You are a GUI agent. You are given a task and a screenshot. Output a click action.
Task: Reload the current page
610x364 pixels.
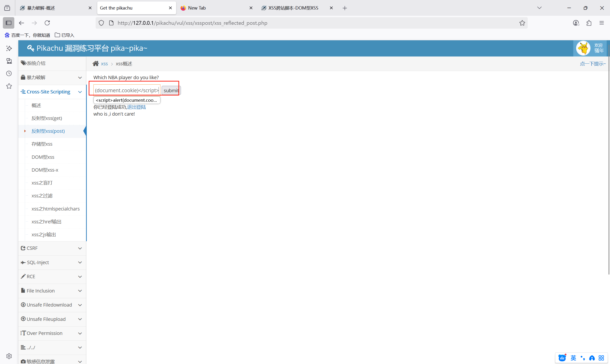[47, 23]
